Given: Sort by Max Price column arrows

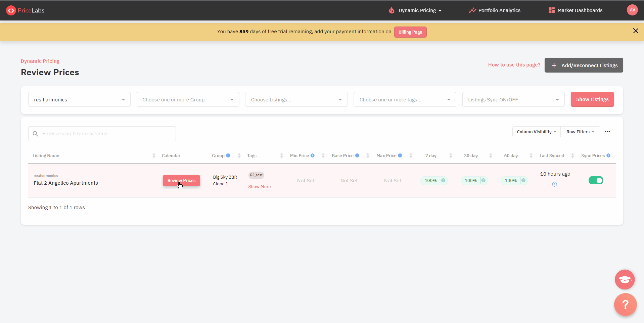Looking at the screenshot, I should point(411,156).
